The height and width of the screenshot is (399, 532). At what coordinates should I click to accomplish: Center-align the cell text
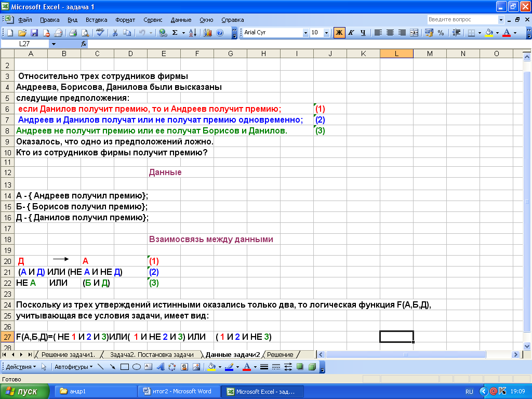[390, 33]
